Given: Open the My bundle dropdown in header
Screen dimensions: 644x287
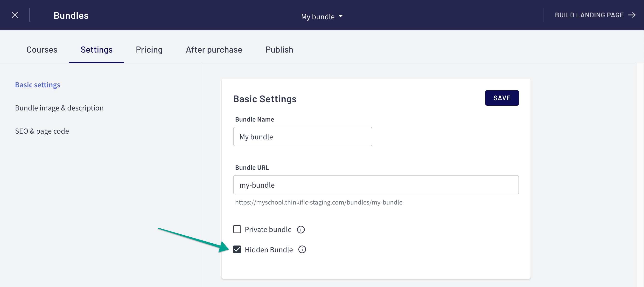Looking at the screenshot, I should click(x=322, y=16).
